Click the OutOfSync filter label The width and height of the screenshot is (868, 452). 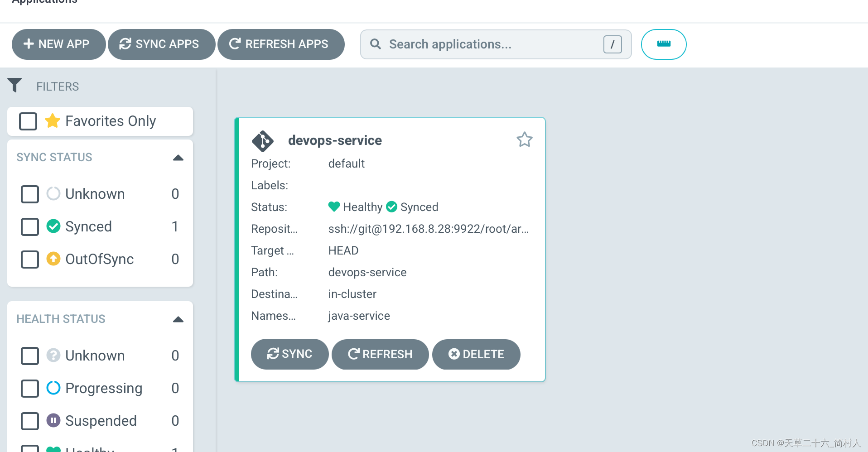coord(100,259)
